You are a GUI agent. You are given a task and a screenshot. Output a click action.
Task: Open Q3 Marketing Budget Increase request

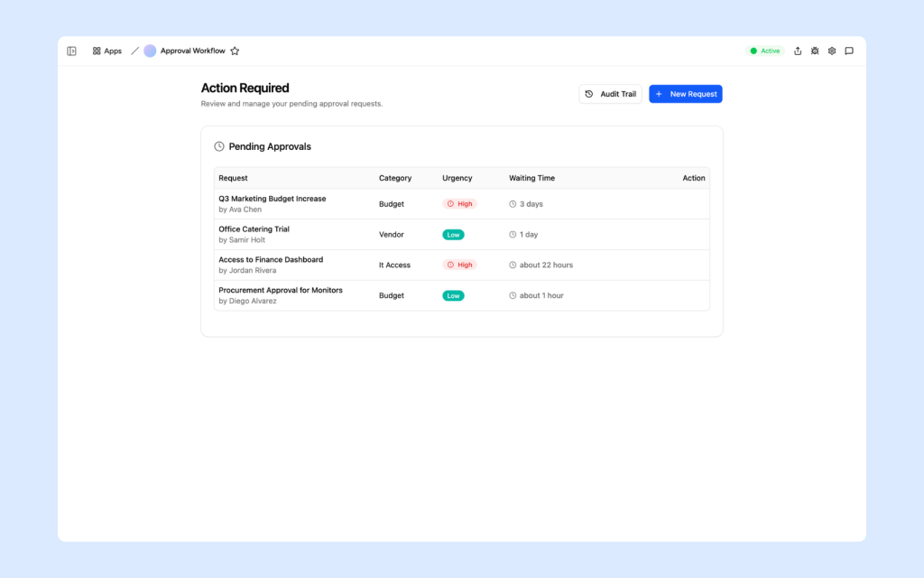coord(273,199)
